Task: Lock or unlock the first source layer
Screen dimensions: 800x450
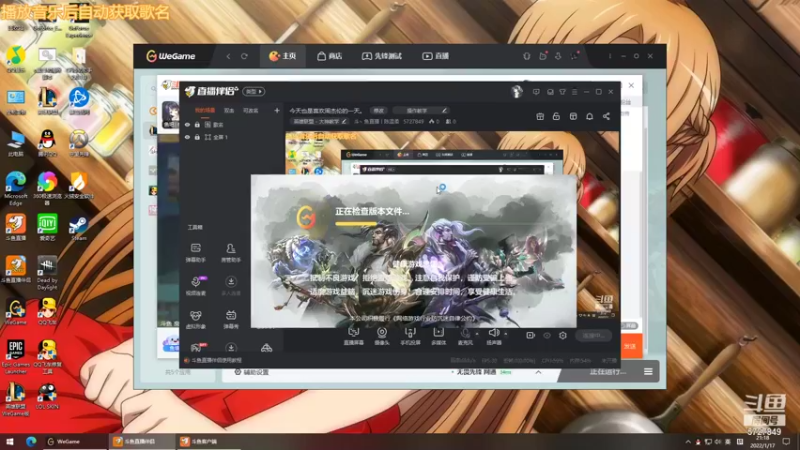Action: pyautogui.click(x=197, y=124)
